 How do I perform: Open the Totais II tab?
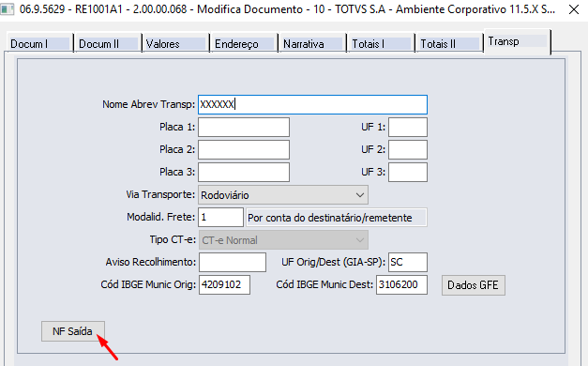(x=449, y=43)
